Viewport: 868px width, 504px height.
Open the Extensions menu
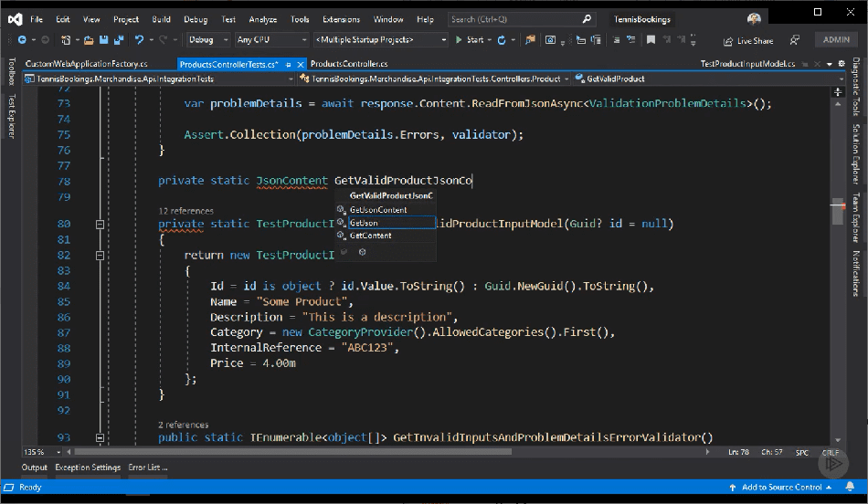click(341, 19)
